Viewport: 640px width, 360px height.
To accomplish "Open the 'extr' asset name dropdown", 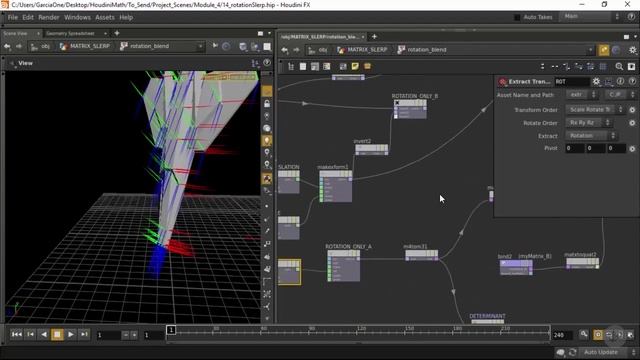I will pos(582,95).
